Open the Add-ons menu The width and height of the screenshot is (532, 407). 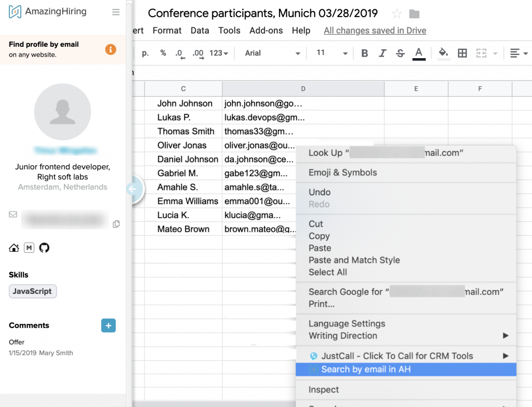point(266,31)
